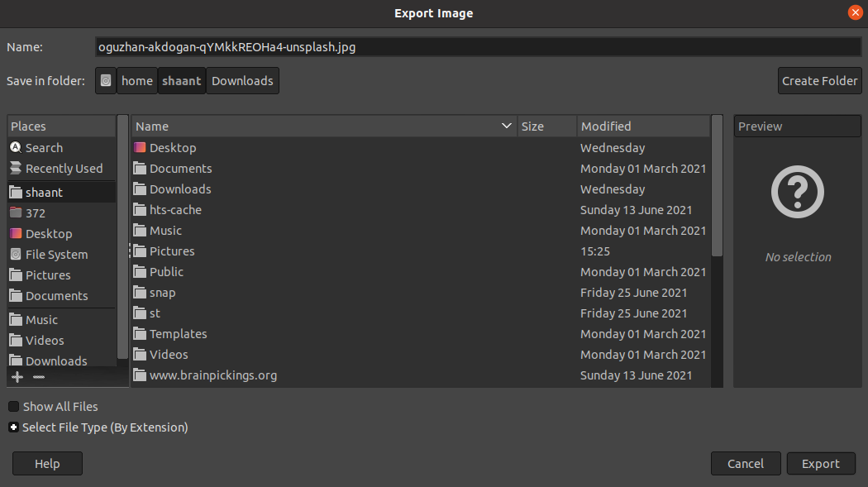Click the Desktop folder icon in file list
This screenshot has height=487, width=868.
click(x=139, y=148)
